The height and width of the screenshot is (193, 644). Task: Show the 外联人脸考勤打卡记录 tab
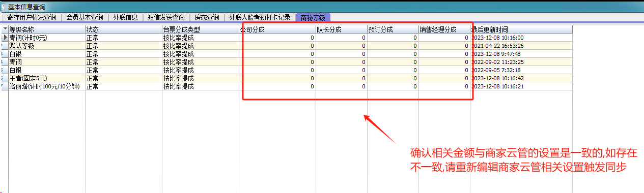[x=260, y=17]
